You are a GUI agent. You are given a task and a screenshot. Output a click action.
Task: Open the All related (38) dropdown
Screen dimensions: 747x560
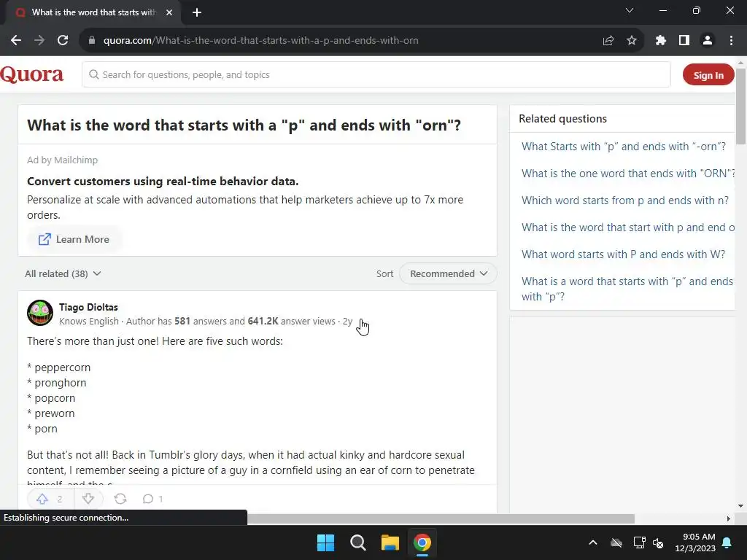(x=63, y=273)
